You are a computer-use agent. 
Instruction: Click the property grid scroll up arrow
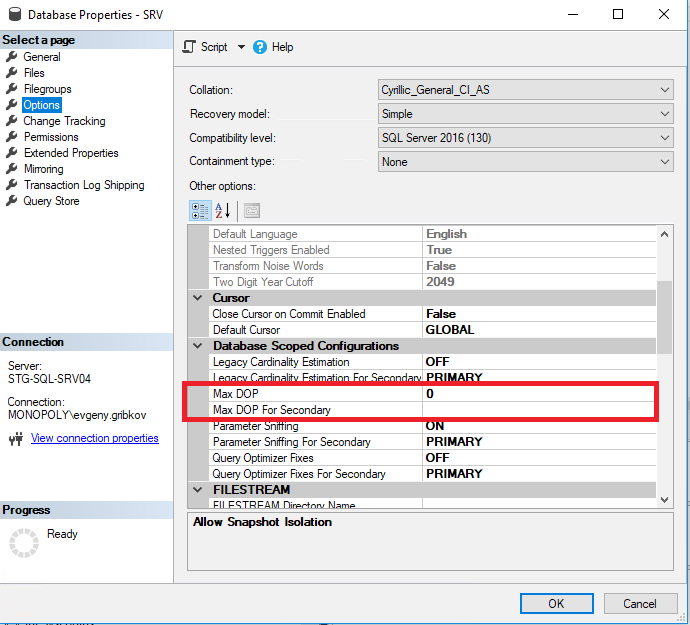[x=664, y=234]
